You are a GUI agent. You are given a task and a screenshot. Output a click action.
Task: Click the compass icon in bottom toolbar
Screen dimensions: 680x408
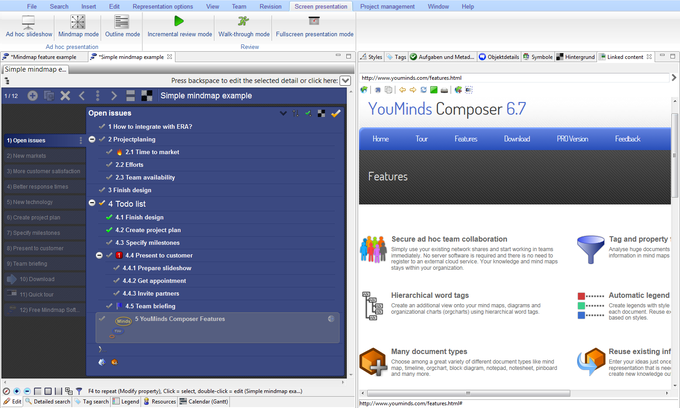click(x=6, y=391)
